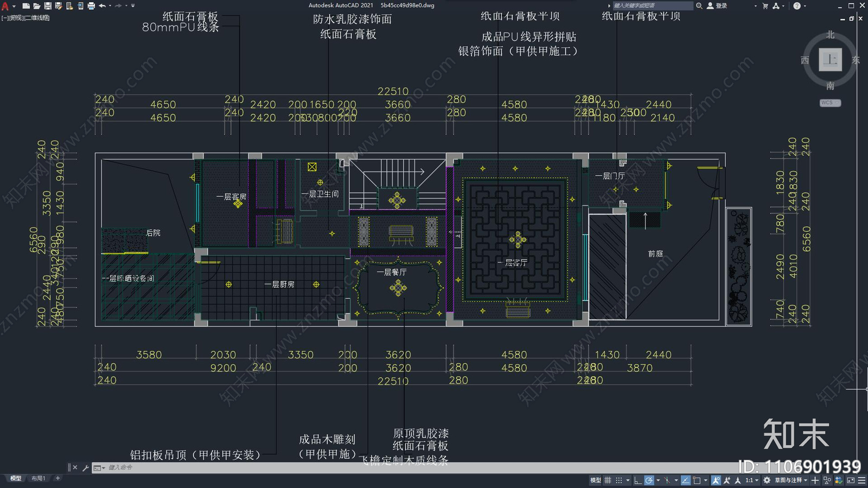
Task: Click the Redo arrow icon
Action: (x=118, y=6)
